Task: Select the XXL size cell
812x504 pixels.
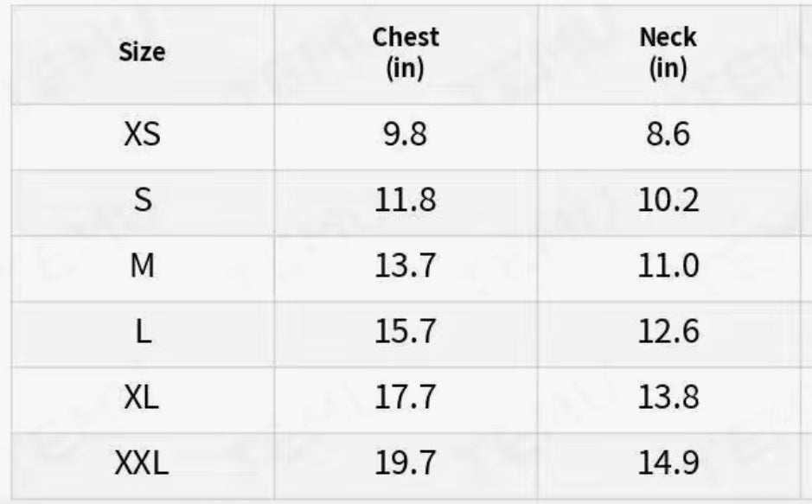Action: point(142,464)
